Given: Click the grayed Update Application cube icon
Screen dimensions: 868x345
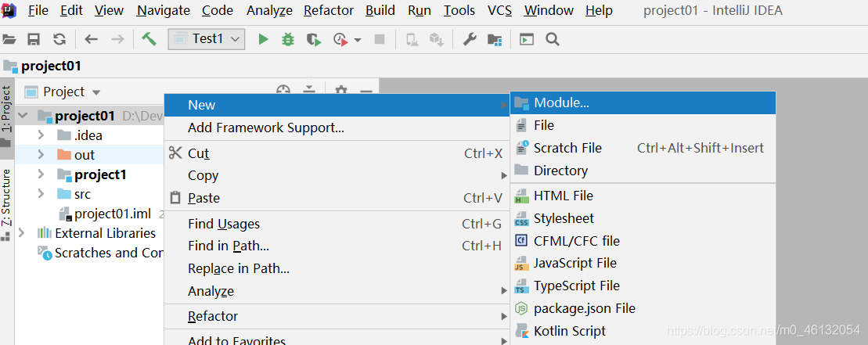Looking at the screenshot, I should [x=438, y=39].
